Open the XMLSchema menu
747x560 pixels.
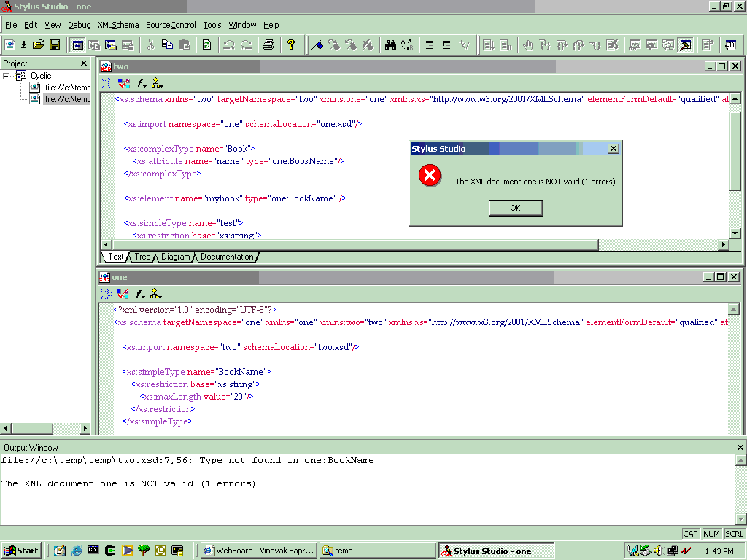118,25
